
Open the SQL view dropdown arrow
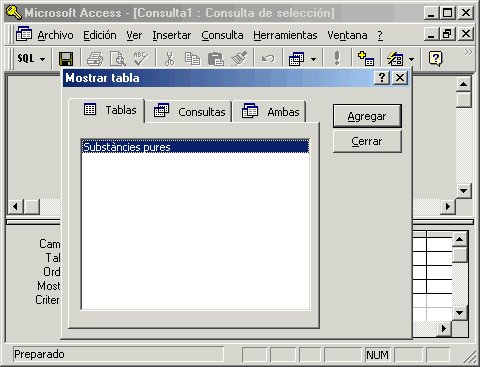[x=42, y=60]
